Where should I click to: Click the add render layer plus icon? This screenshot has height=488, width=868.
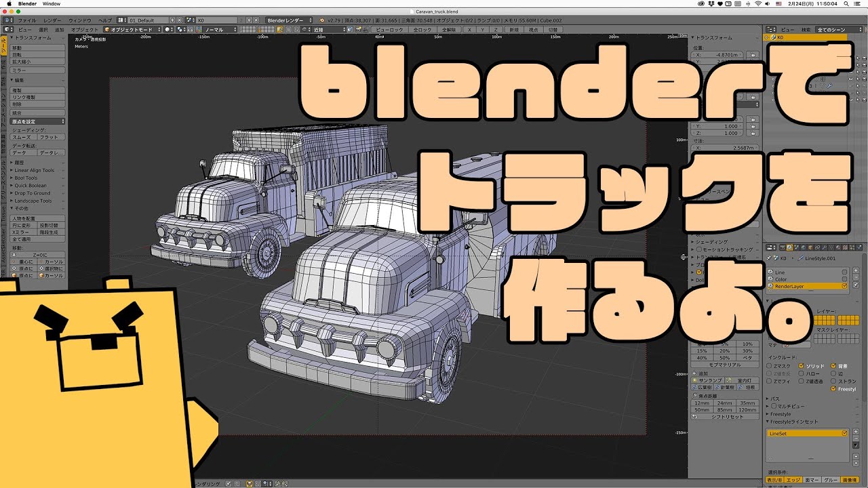point(856,272)
